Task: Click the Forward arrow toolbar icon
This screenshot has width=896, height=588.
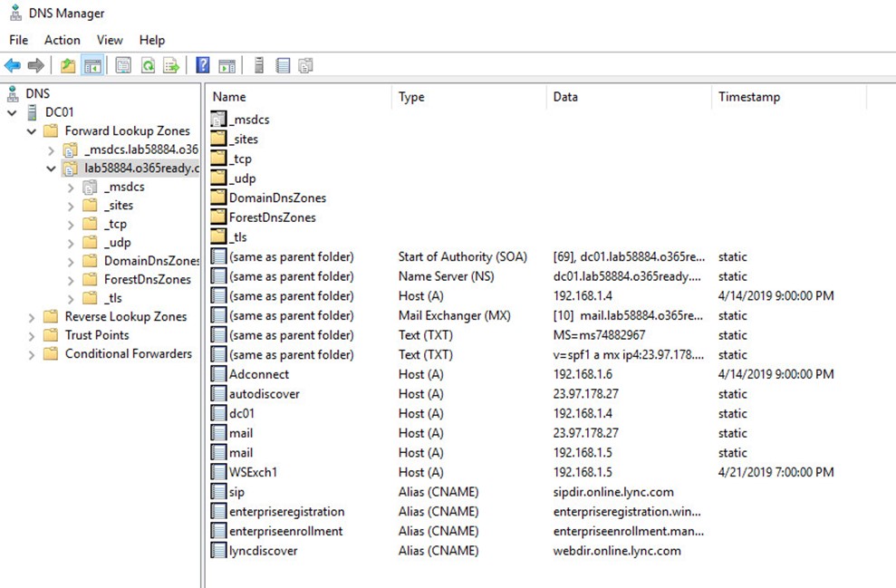Action: (x=36, y=65)
